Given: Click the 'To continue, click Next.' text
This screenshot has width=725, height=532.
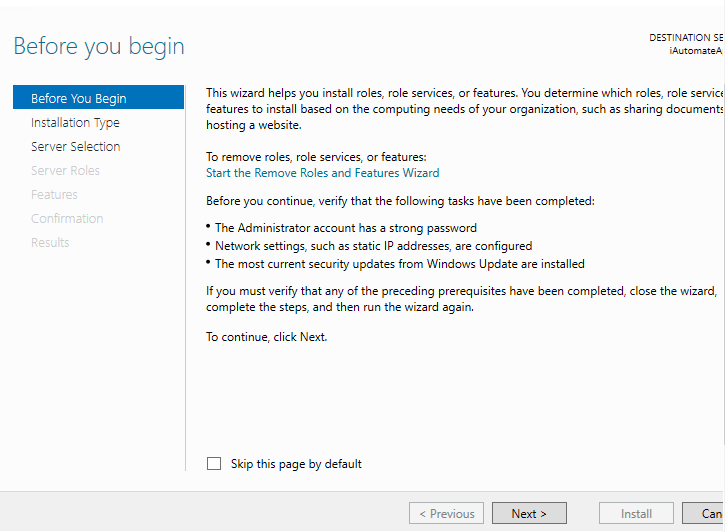Looking at the screenshot, I should (x=267, y=337).
